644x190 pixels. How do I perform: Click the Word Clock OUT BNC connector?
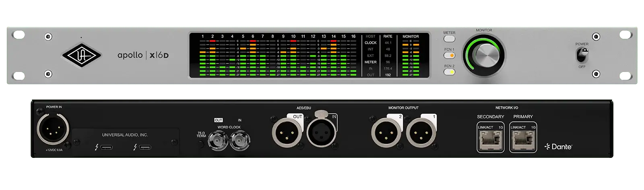click(x=219, y=141)
